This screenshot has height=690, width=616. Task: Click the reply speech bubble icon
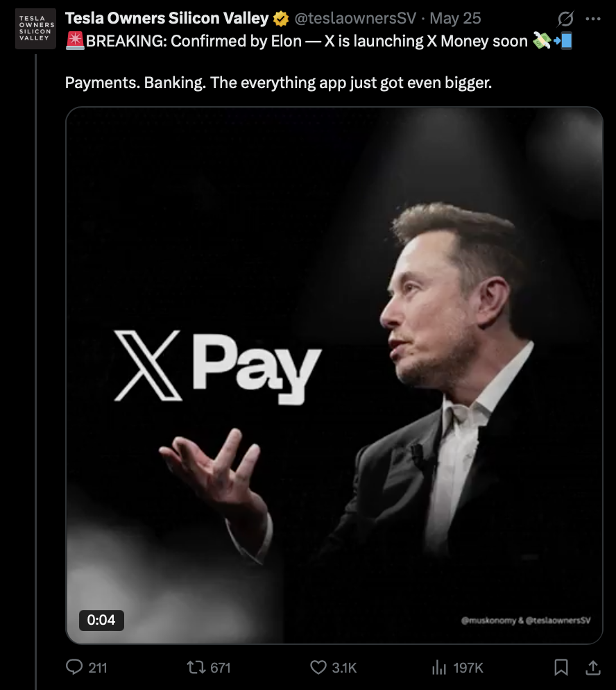(74, 667)
